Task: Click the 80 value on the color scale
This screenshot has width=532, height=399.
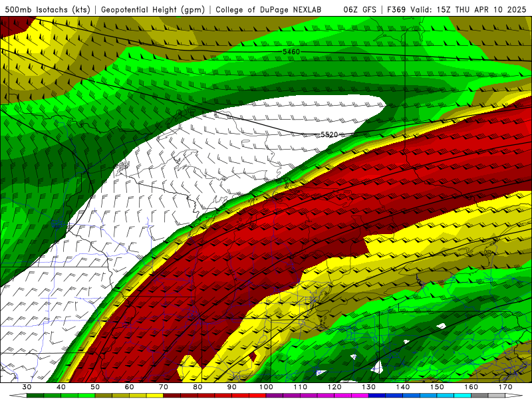Action: (x=198, y=387)
